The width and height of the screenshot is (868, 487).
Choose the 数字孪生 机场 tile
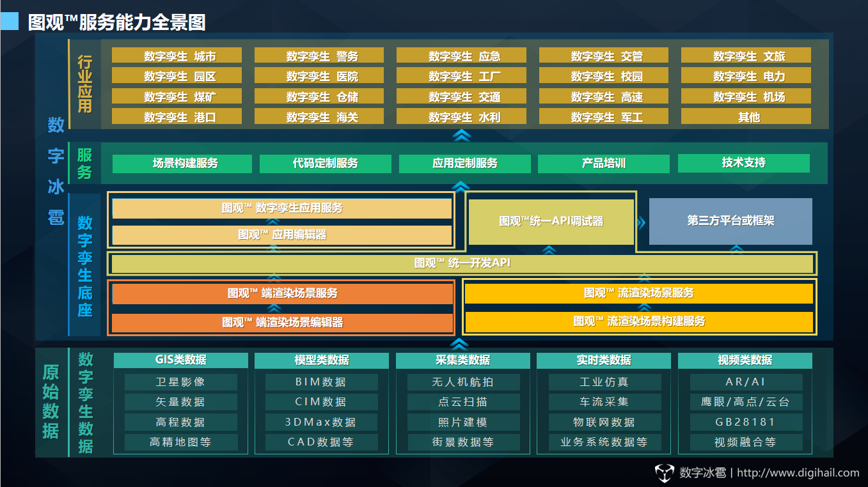746,97
